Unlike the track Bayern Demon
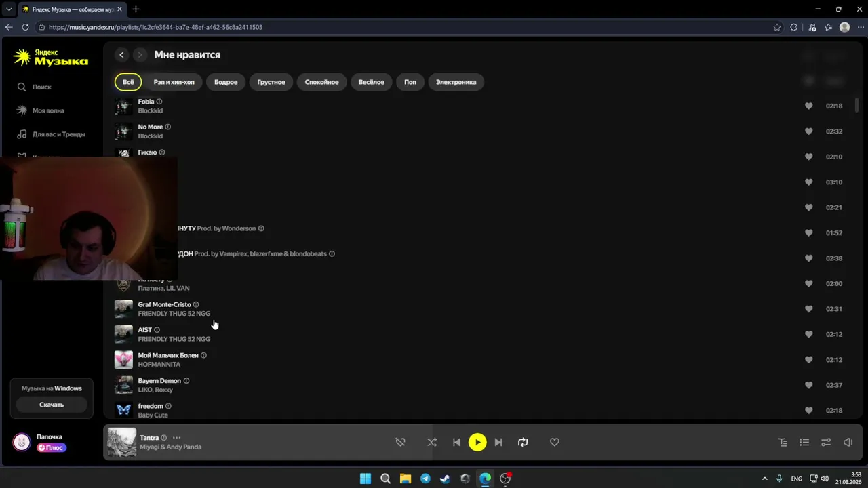 808,385
